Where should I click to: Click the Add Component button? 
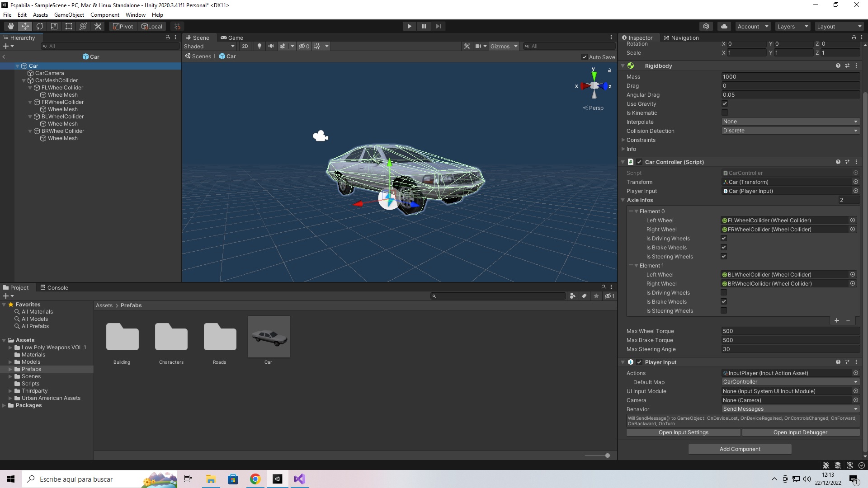[x=740, y=449]
